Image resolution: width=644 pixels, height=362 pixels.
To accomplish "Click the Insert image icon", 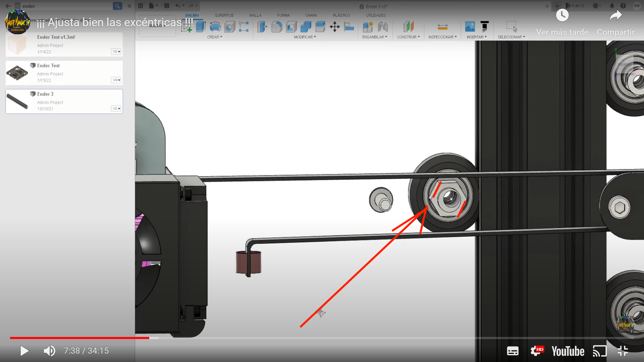I will [470, 26].
